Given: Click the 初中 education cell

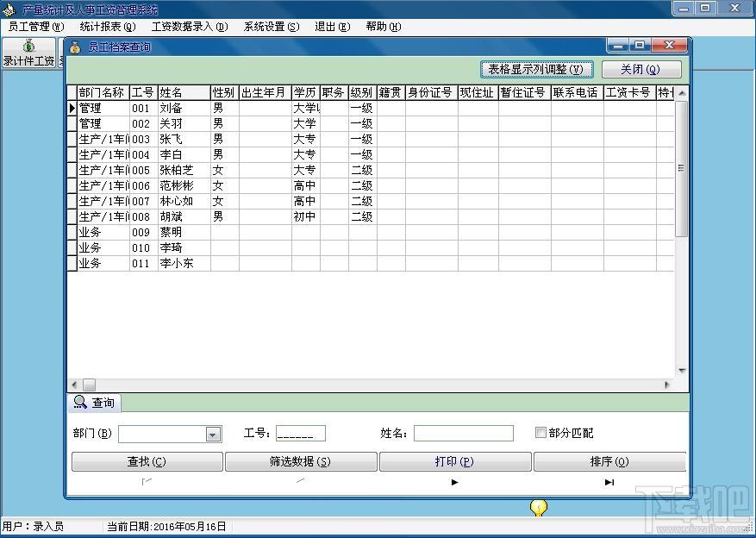Looking at the screenshot, I should [306, 216].
